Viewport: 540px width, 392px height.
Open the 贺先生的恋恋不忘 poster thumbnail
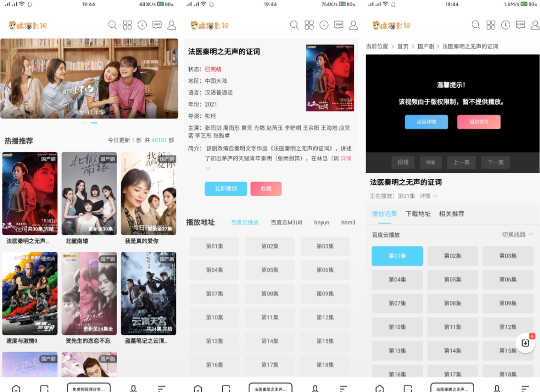coord(89,293)
